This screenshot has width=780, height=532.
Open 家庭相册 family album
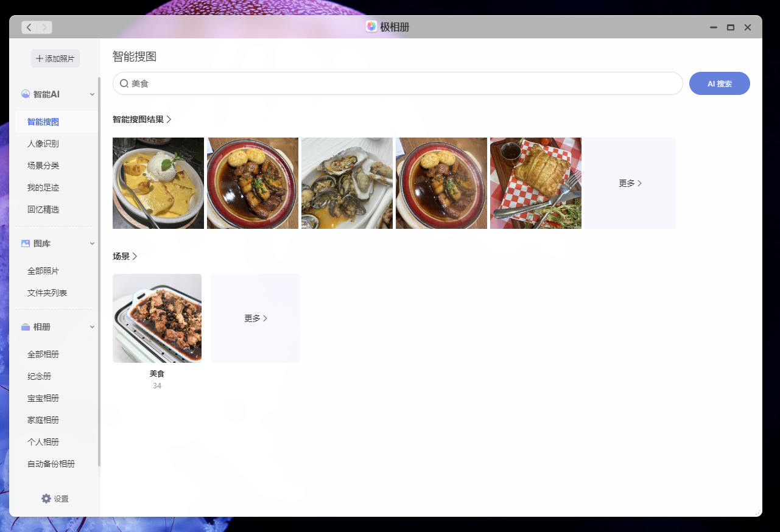click(43, 419)
